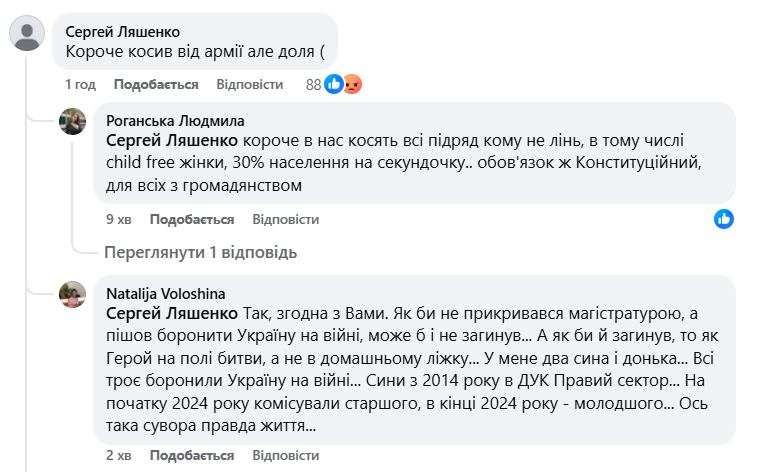Click Відповісти under Natalija Voloshina's comment

pos(285,456)
